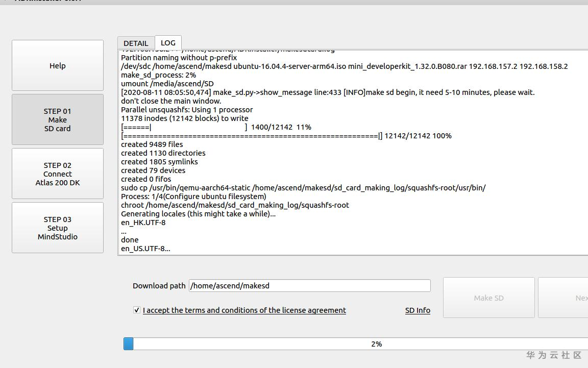Click the '/dev/sdc /home/ascend/makesd' log line
This screenshot has height=368, width=588.
(x=344, y=66)
